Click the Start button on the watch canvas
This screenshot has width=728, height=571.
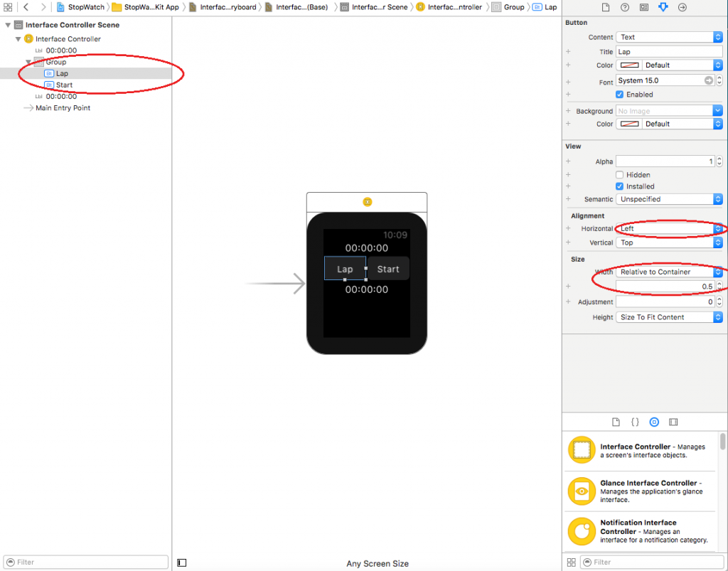click(387, 269)
